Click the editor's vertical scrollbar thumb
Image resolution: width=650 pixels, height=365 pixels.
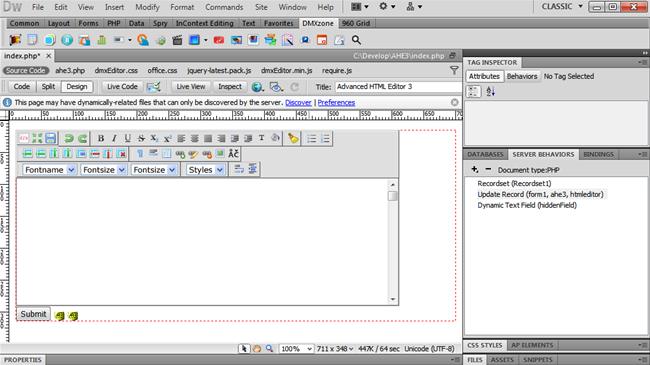393,196
